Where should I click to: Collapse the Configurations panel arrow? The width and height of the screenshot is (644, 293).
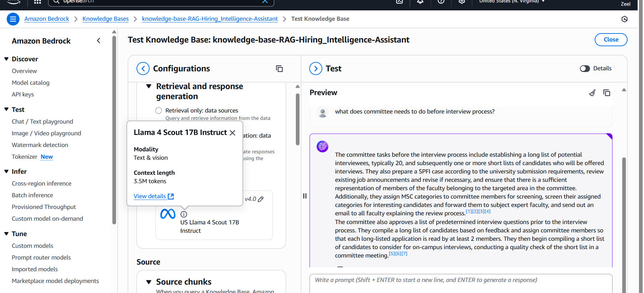[143, 69]
